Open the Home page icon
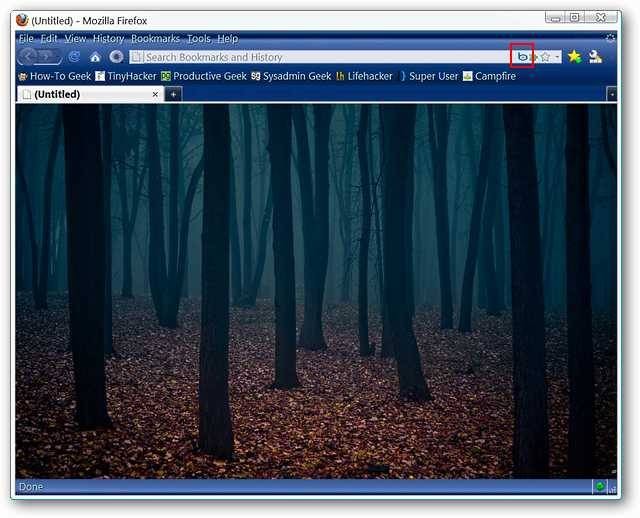Screen dimensions: 640x518 click(95, 57)
